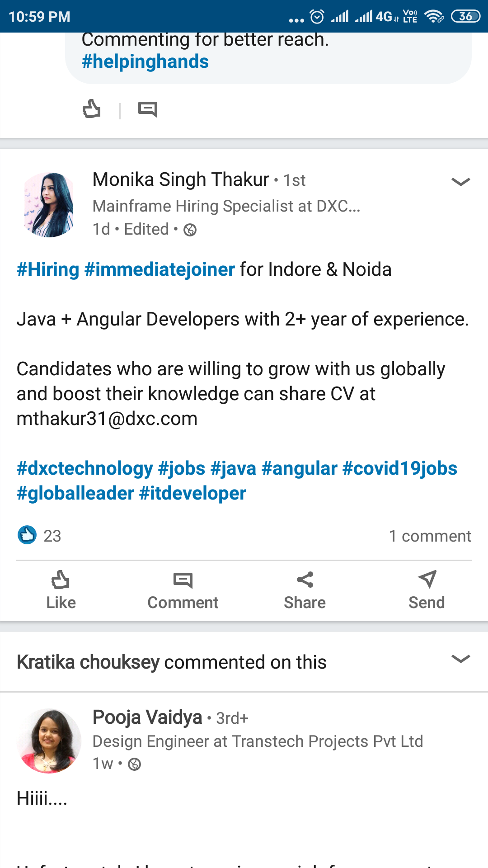Image resolution: width=488 pixels, height=868 pixels.
Task: View the 1 comment count label
Action: (x=430, y=536)
